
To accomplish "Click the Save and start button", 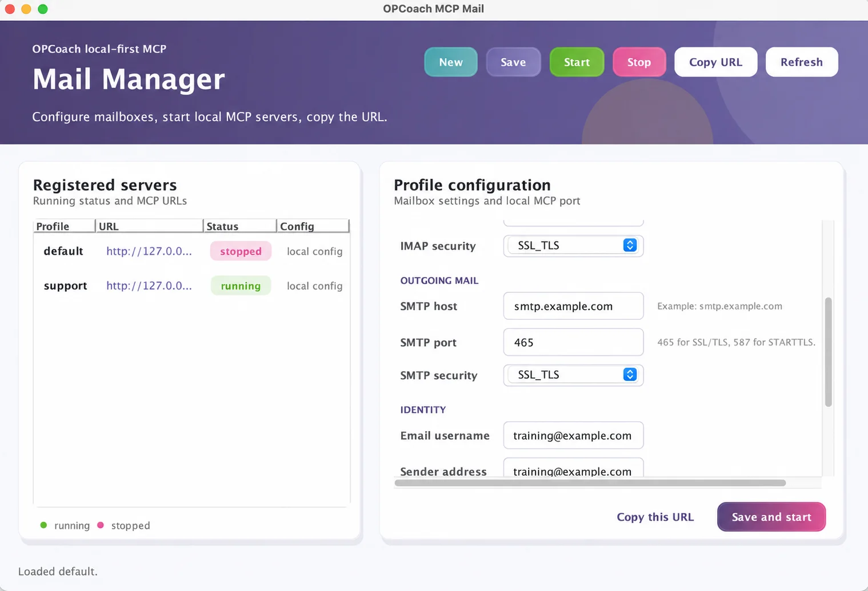I will (771, 517).
